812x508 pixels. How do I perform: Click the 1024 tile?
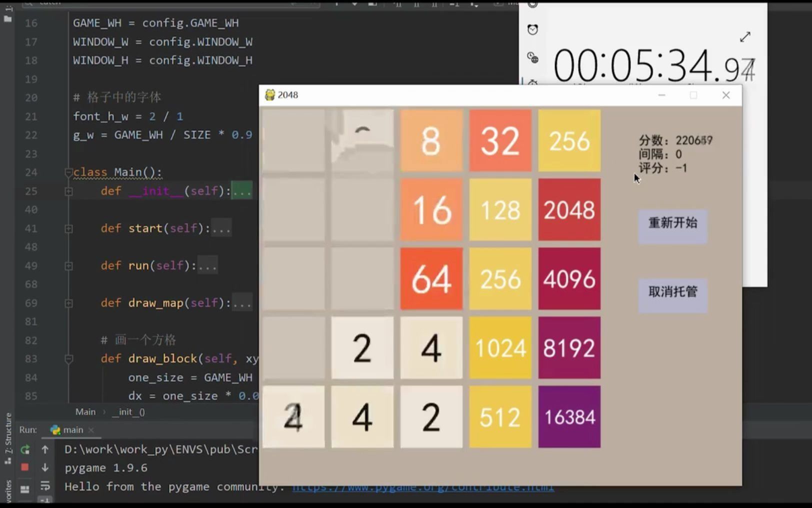(500, 347)
